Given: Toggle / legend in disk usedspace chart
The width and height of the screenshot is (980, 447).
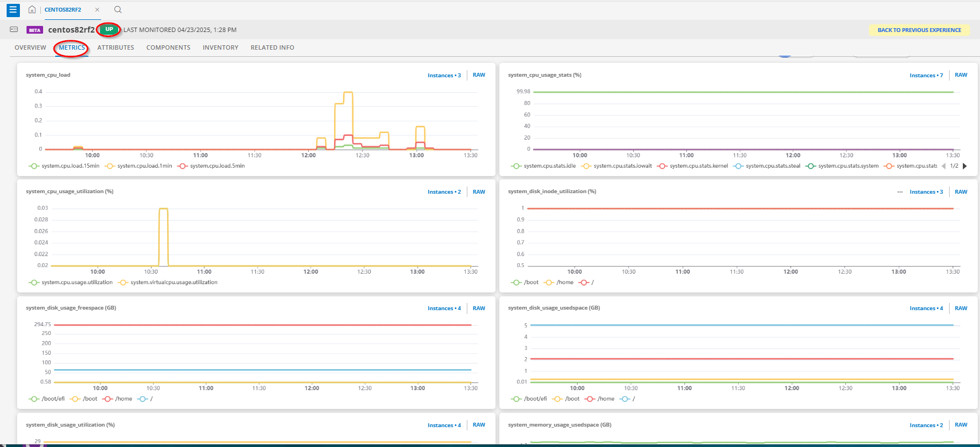Looking at the screenshot, I should pos(628,398).
